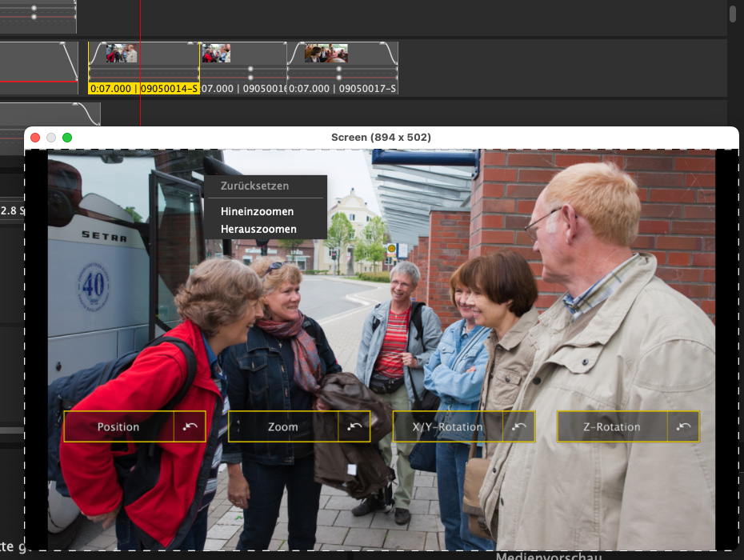The width and height of the screenshot is (744, 560).
Task: Choose Hineinzoomen from the context menu
Action: pyautogui.click(x=257, y=212)
